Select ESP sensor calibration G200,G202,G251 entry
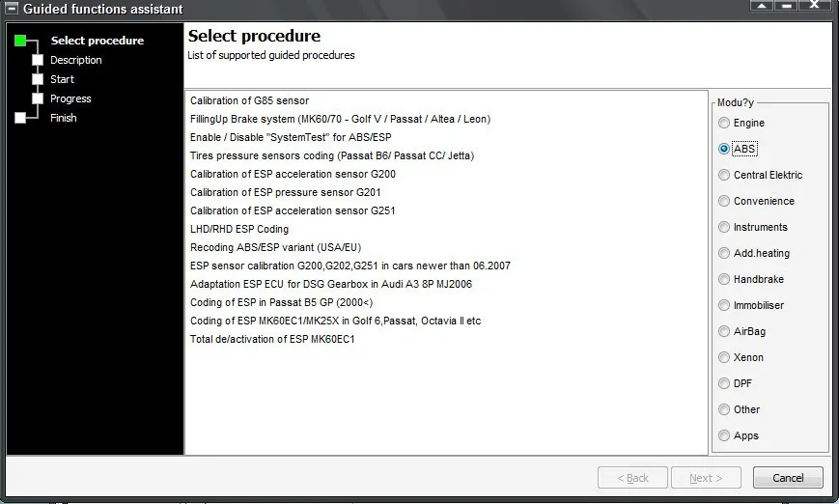Image resolution: width=839 pixels, height=504 pixels. coord(350,266)
